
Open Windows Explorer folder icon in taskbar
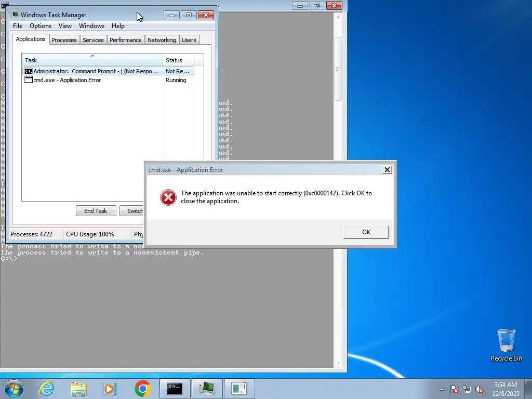pos(78,389)
